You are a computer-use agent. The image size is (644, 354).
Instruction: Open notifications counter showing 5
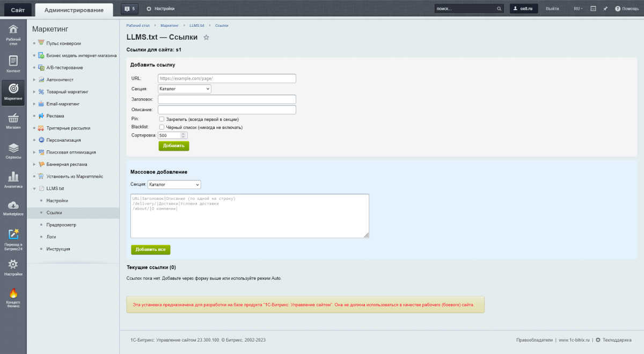[x=129, y=9]
